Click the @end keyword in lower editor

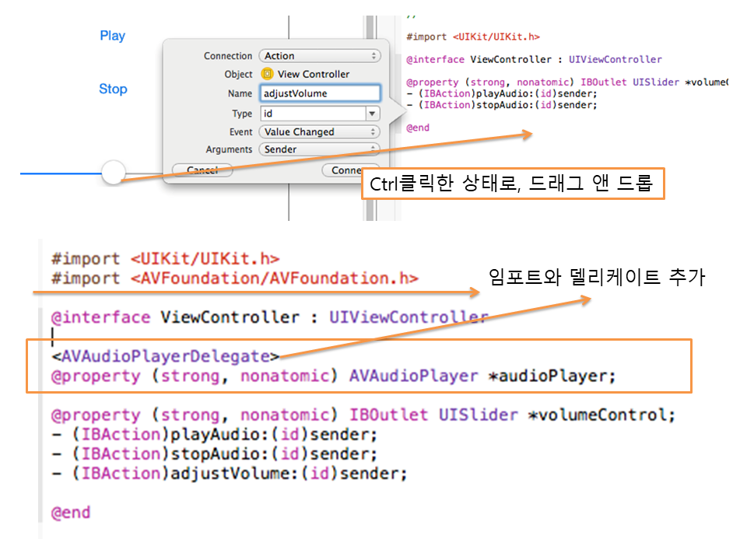[71, 513]
